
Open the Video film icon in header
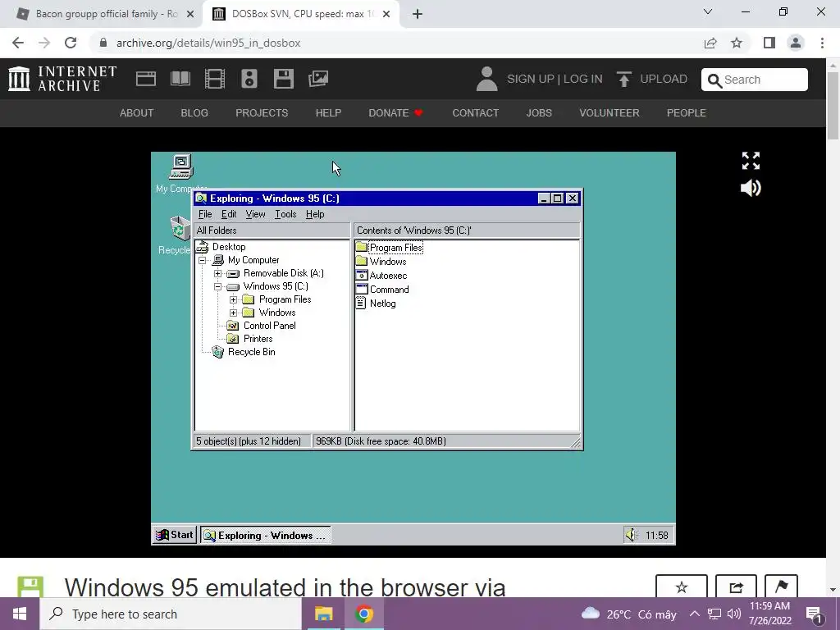coord(215,79)
